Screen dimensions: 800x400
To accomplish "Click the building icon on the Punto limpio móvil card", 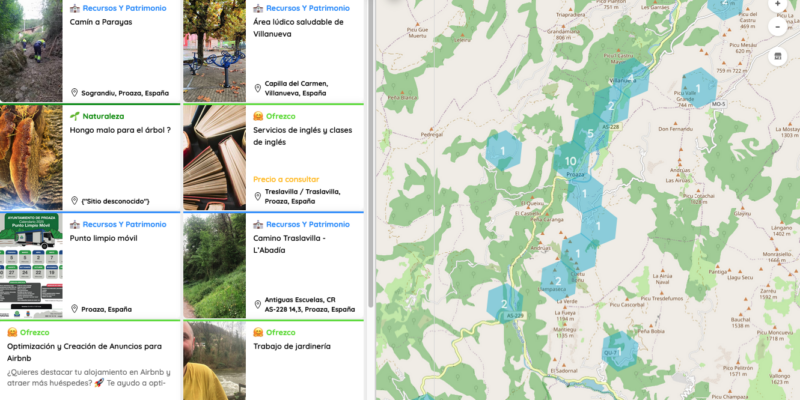I will [x=74, y=224].
